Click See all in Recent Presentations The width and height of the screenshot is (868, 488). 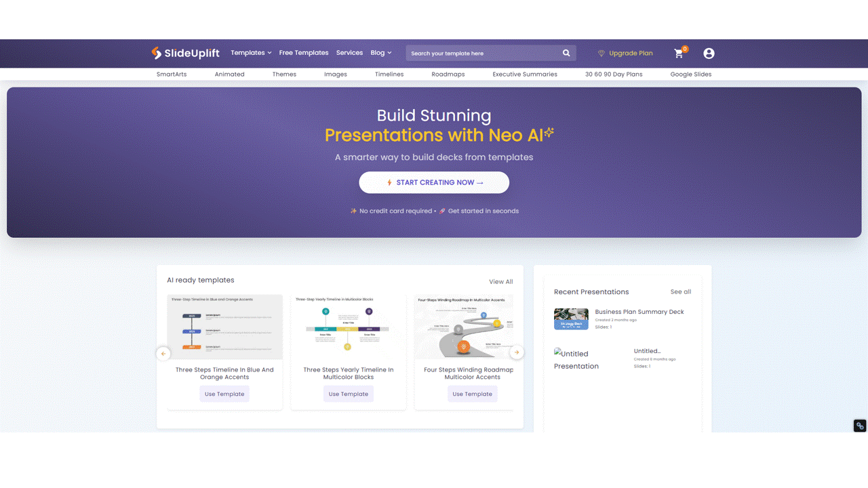point(681,292)
